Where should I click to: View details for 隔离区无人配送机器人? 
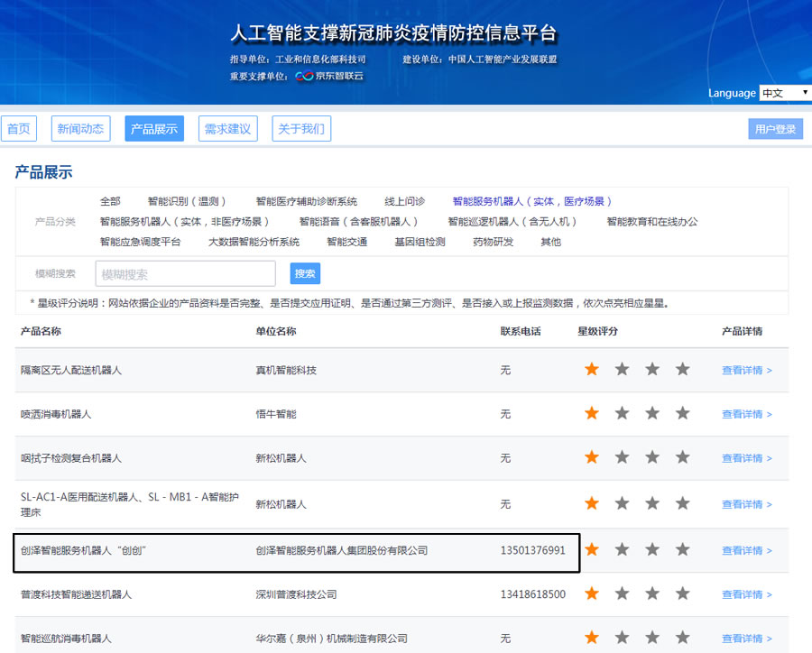[x=746, y=370]
